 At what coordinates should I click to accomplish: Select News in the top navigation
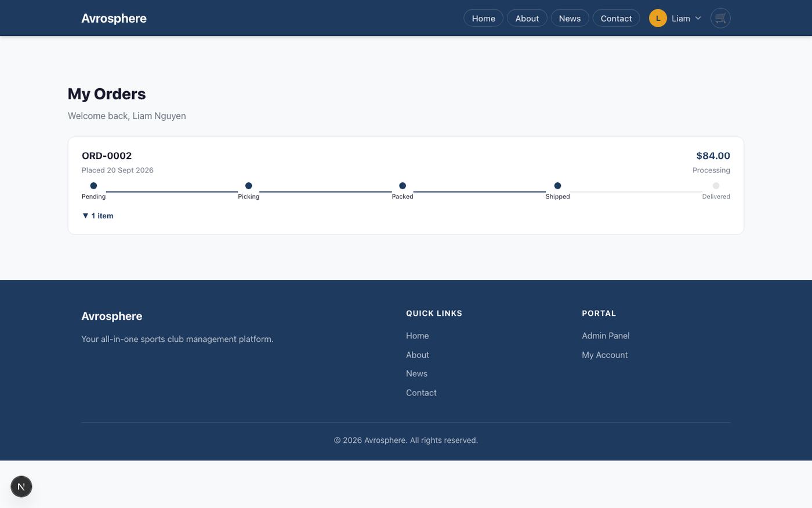[570, 18]
